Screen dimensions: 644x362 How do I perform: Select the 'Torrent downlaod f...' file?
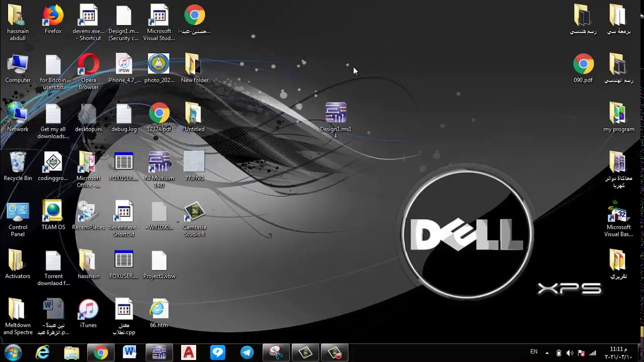53,269
